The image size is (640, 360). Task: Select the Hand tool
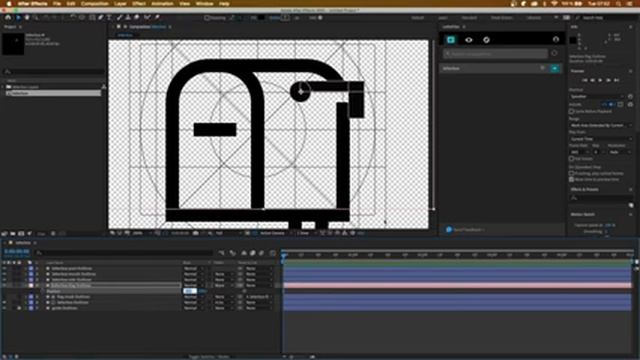coord(27,18)
